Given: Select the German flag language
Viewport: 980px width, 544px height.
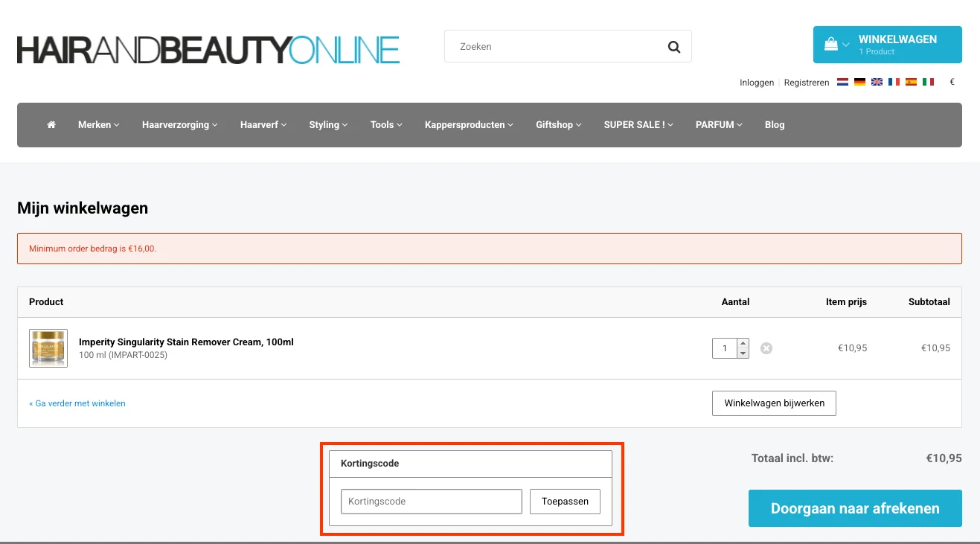Looking at the screenshot, I should (x=859, y=83).
